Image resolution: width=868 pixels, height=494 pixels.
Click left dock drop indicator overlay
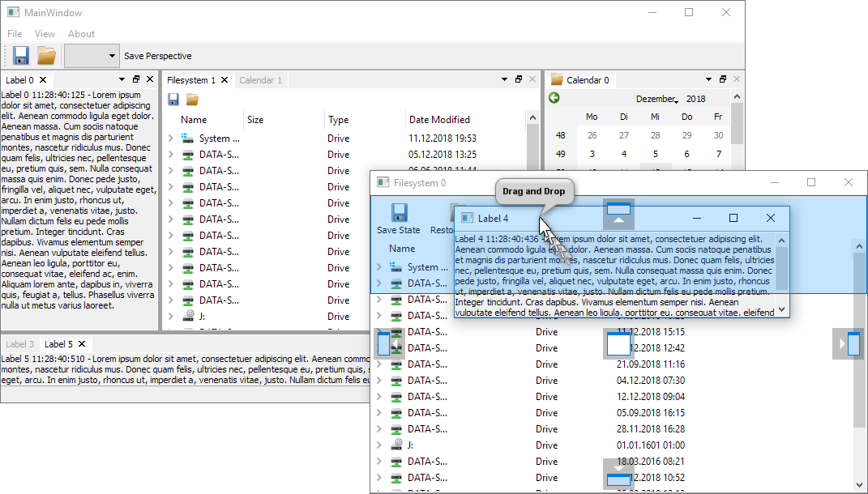pos(389,343)
